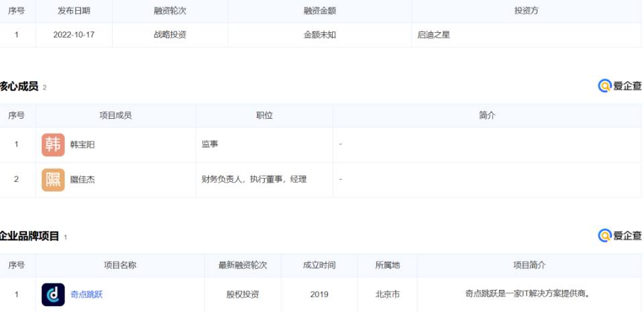Click the 成立时间 column header

coord(319,265)
